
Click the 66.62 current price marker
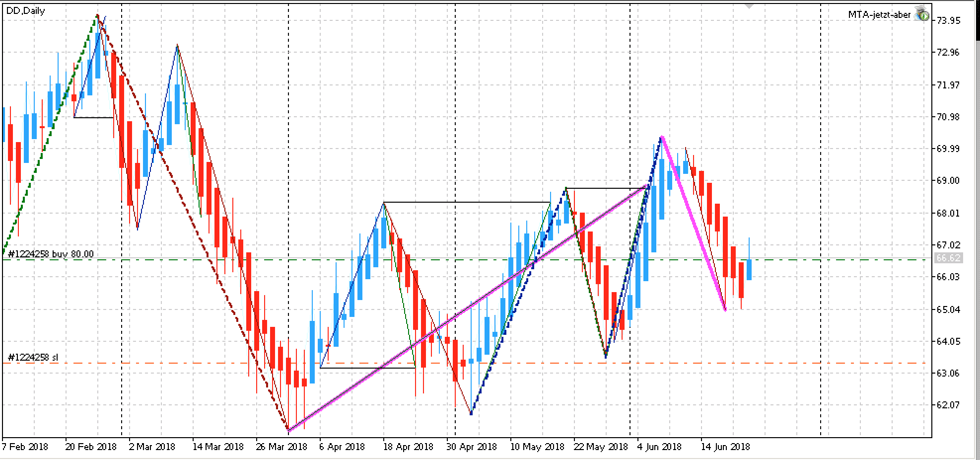[x=948, y=258]
